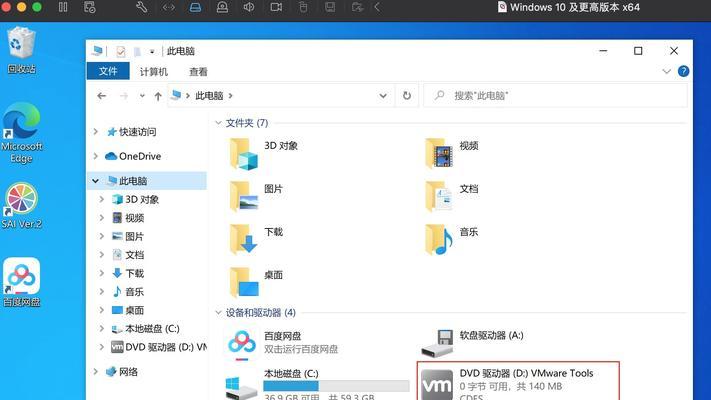Open 文档 folder in main pane
The width and height of the screenshot is (711, 400).
tap(452, 196)
